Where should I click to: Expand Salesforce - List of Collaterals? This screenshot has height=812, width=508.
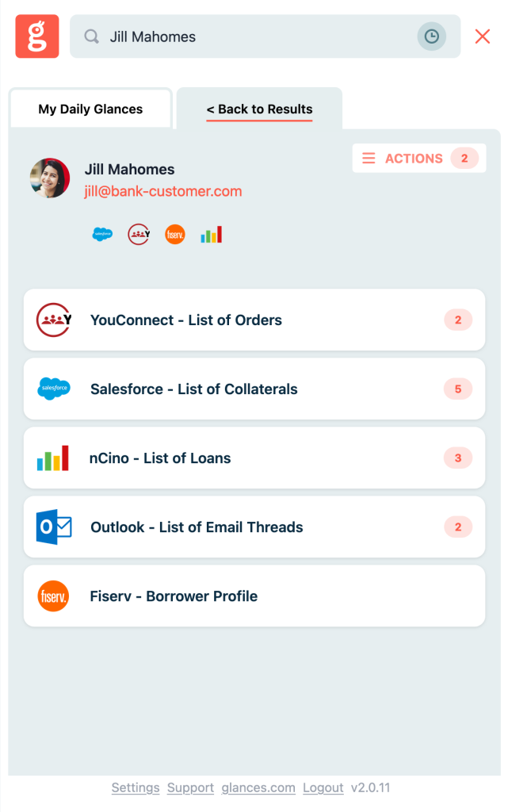pos(254,389)
